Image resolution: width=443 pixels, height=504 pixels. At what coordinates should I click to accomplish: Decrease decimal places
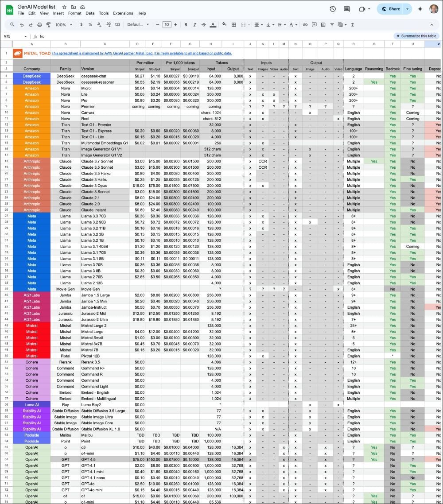99,25
